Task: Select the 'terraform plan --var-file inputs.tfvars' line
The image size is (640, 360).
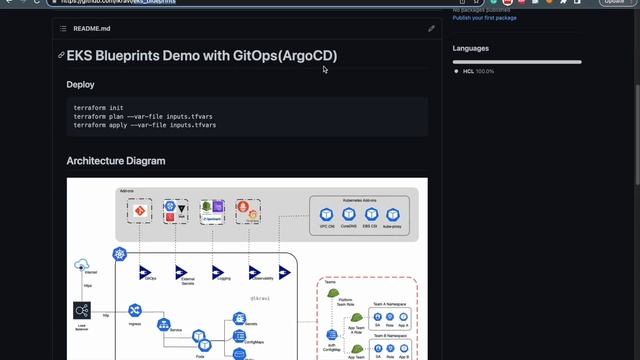Action: click(143, 116)
